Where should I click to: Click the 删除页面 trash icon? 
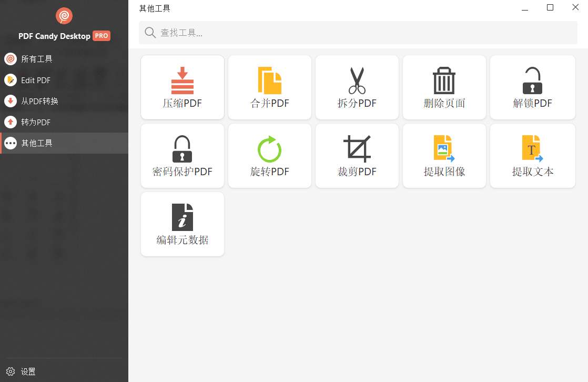[x=444, y=87]
